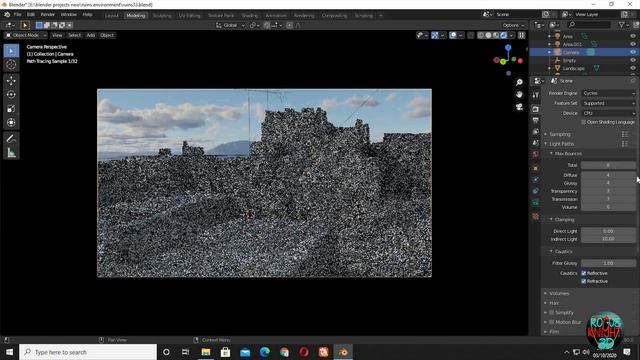Select the Select Box tool
This screenshot has height=360, width=640.
11,51
